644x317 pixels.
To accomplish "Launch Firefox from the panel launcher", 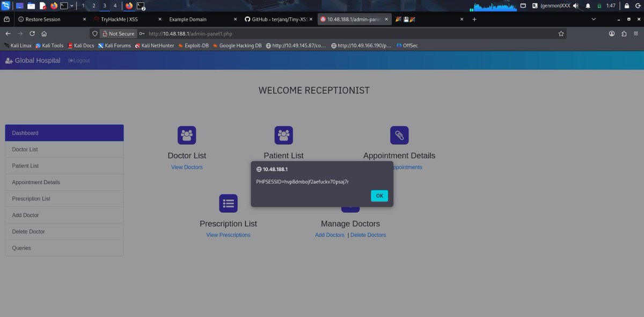I will coord(54,6).
